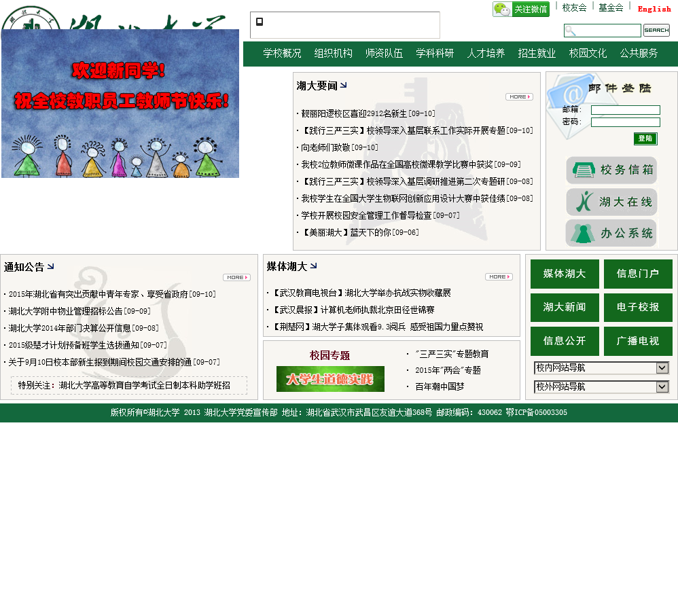678x616 pixels.
Task: Click the green 媒体湖大 tile
Action: [565, 274]
